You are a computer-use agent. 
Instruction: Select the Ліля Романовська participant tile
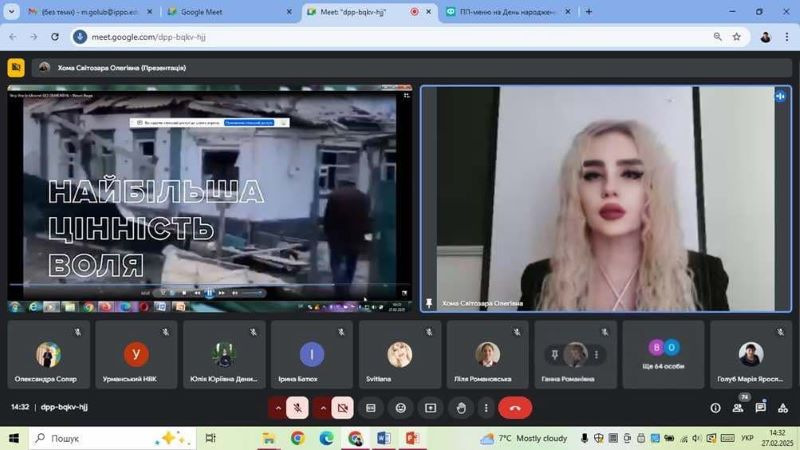[487, 355]
